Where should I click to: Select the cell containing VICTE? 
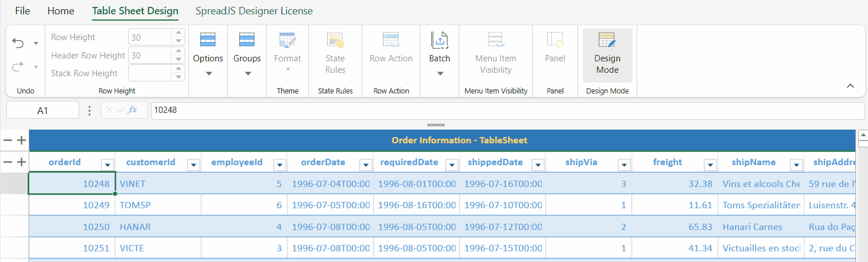click(158, 248)
